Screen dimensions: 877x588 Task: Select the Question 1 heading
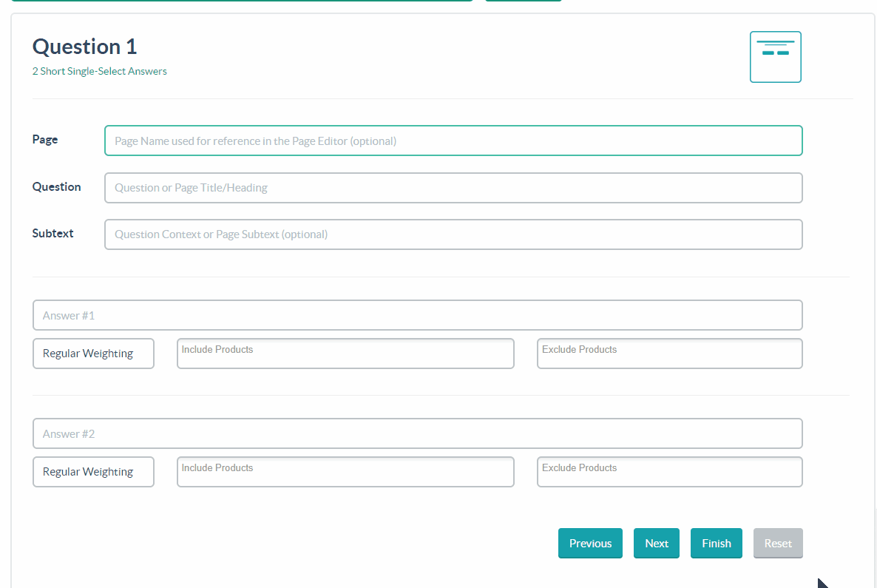[84, 46]
